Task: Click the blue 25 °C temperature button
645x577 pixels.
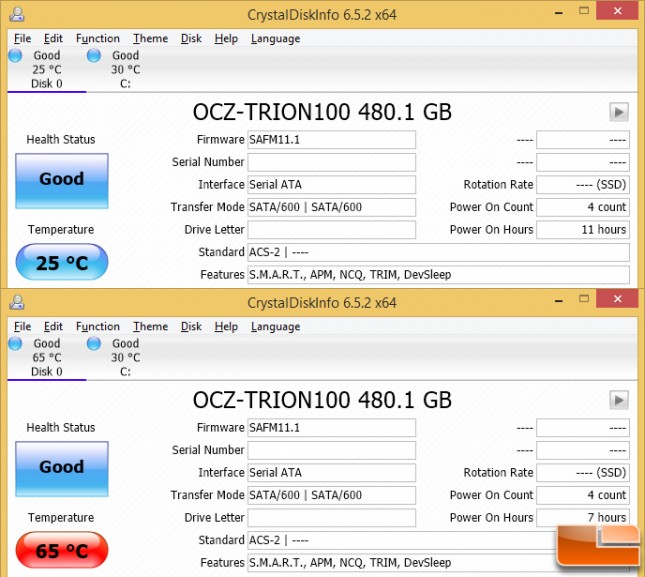Action: click(62, 262)
